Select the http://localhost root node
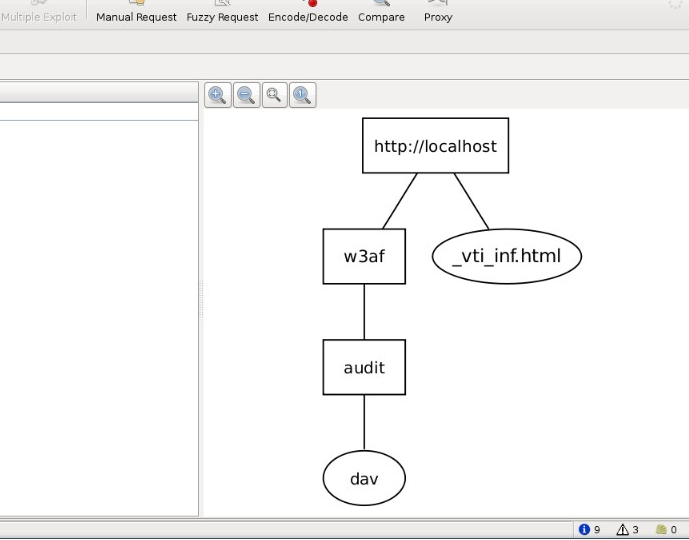Viewport: 689px width, 540px height. click(x=435, y=145)
